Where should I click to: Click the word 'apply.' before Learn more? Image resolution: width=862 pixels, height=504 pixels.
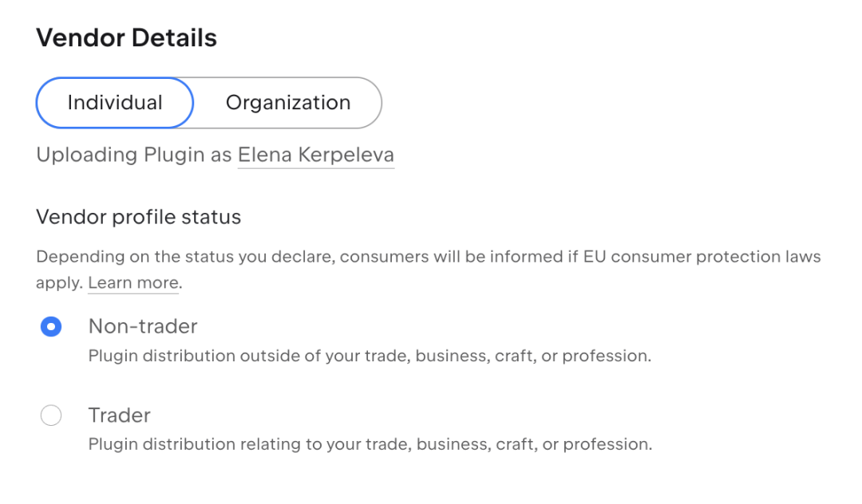point(59,283)
